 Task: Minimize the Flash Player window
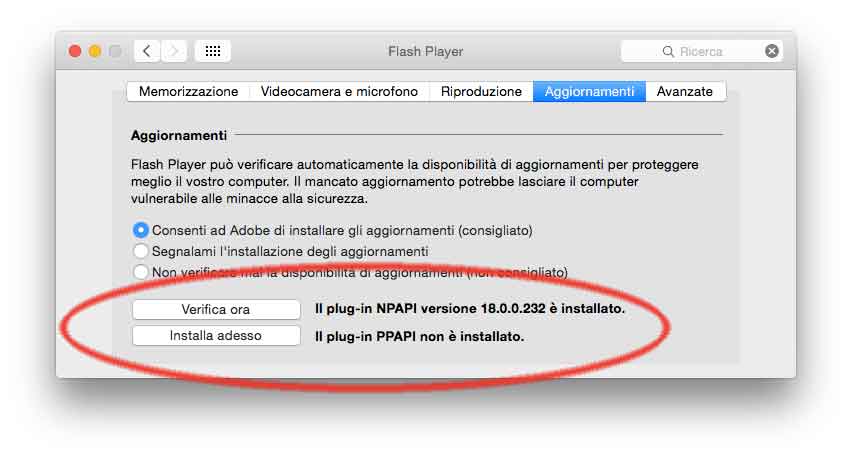point(95,51)
